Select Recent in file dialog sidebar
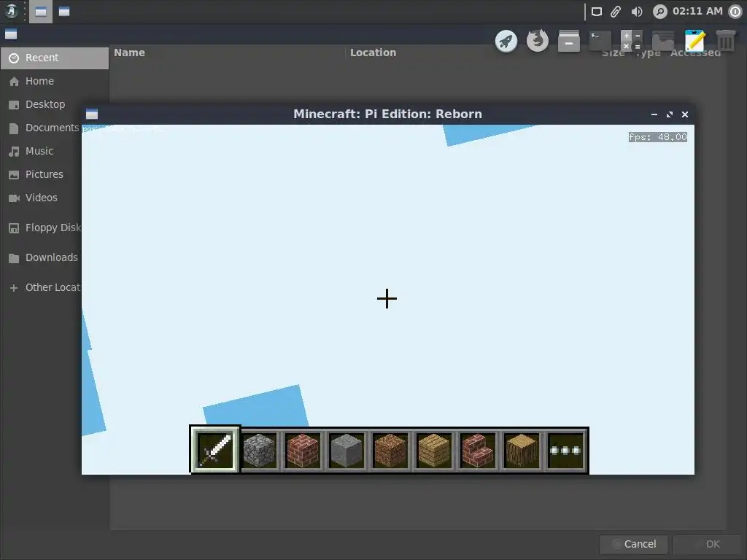The height and width of the screenshot is (560, 747). (54, 58)
